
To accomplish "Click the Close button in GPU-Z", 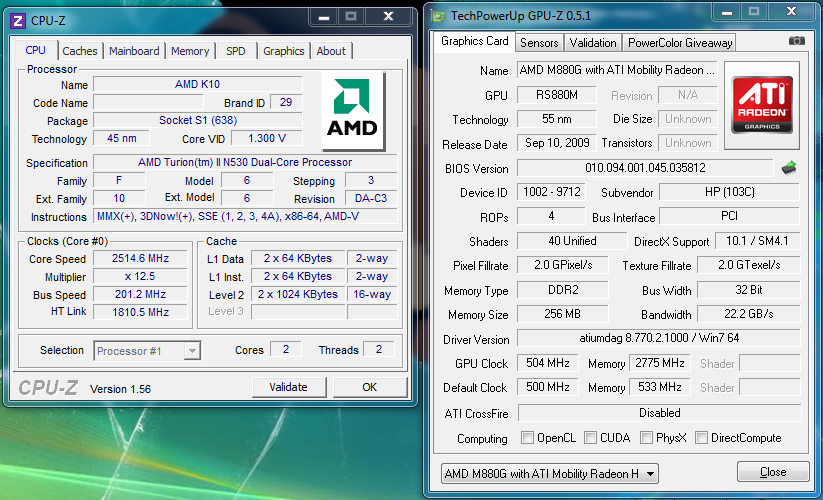I will coord(773,472).
